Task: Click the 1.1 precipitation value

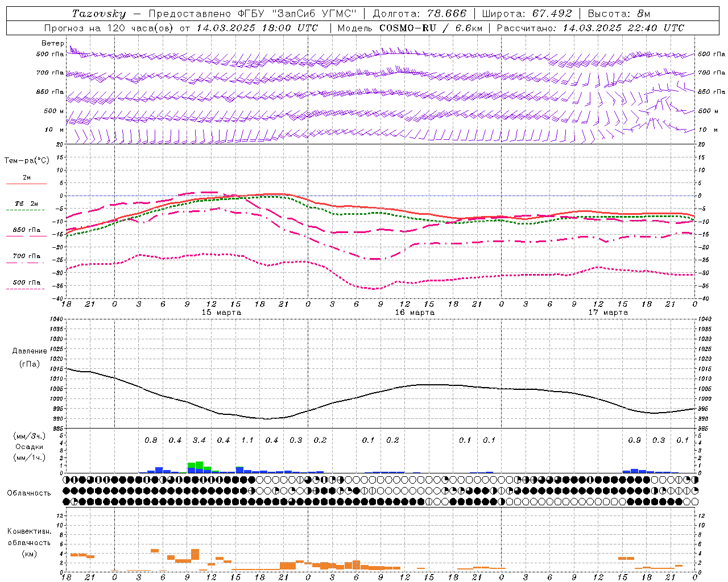Action: pos(247,440)
